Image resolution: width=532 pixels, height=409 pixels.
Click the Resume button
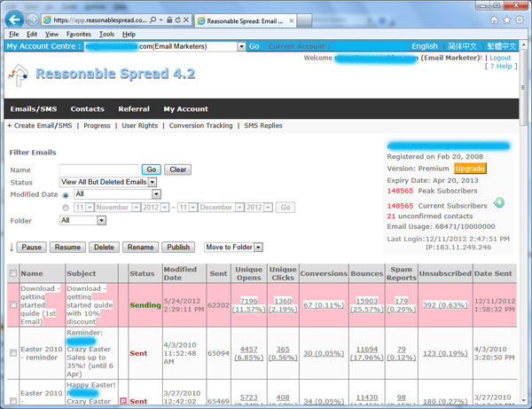68,248
